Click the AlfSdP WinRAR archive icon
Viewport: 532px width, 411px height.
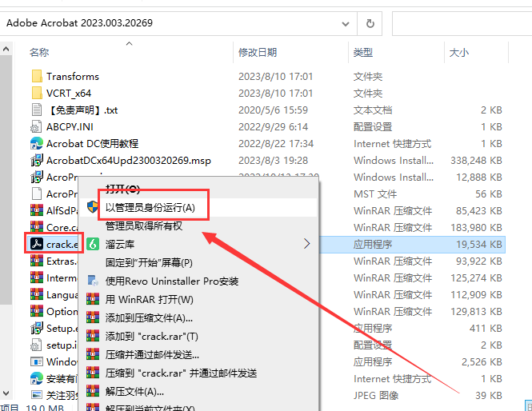click(37, 210)
